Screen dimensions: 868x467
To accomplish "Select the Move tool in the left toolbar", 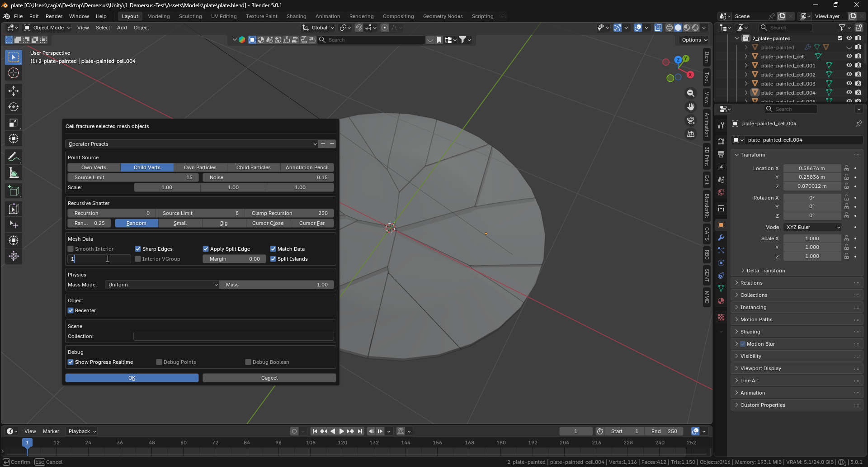I will pyautogui.click(x=14, y=91).
